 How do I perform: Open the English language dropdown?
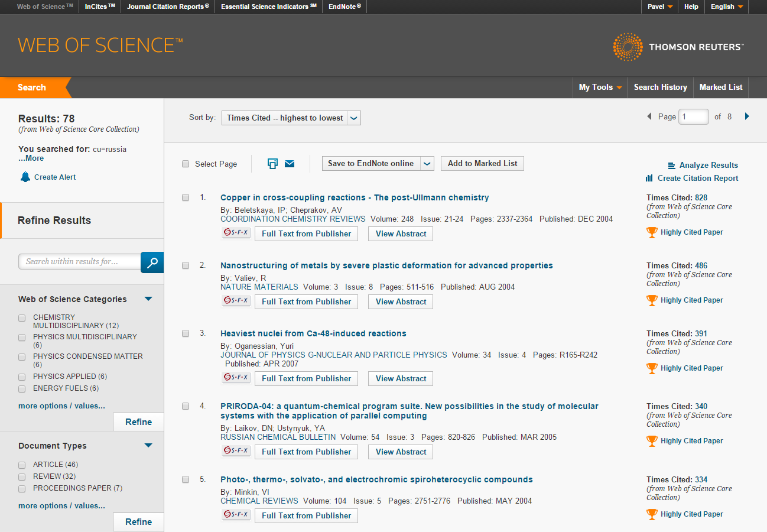[726, 7]
